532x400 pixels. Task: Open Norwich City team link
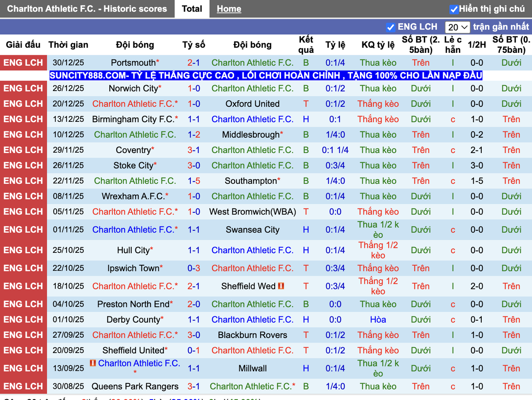tap(133, 89)
